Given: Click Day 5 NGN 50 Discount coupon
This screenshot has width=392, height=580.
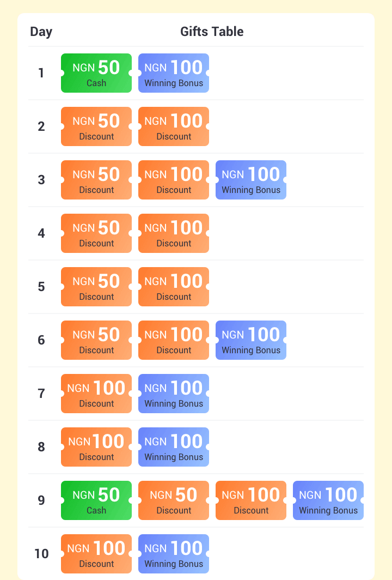Looking at the screenshot, I should click(96, 287).
